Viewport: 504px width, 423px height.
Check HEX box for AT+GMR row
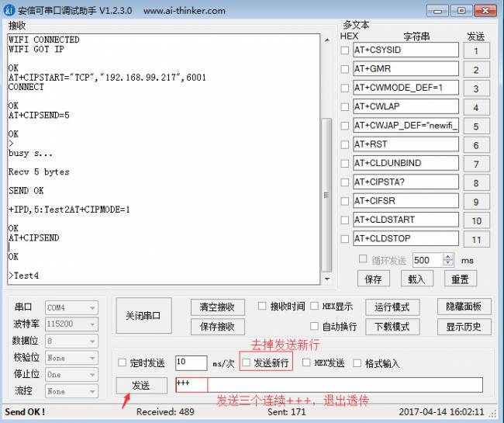(x=344, y=69)
